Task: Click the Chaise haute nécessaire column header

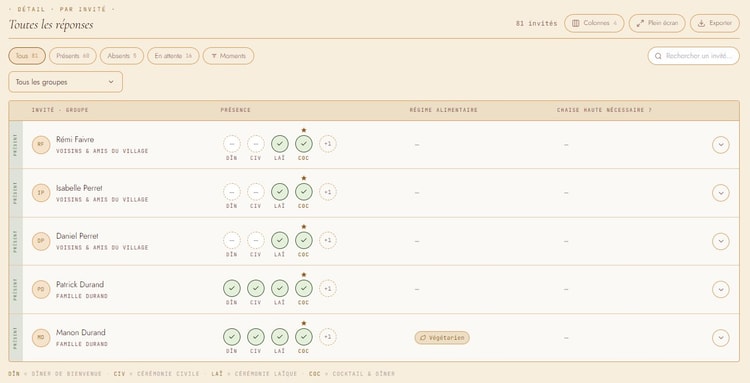Action: tap(605, 110)
